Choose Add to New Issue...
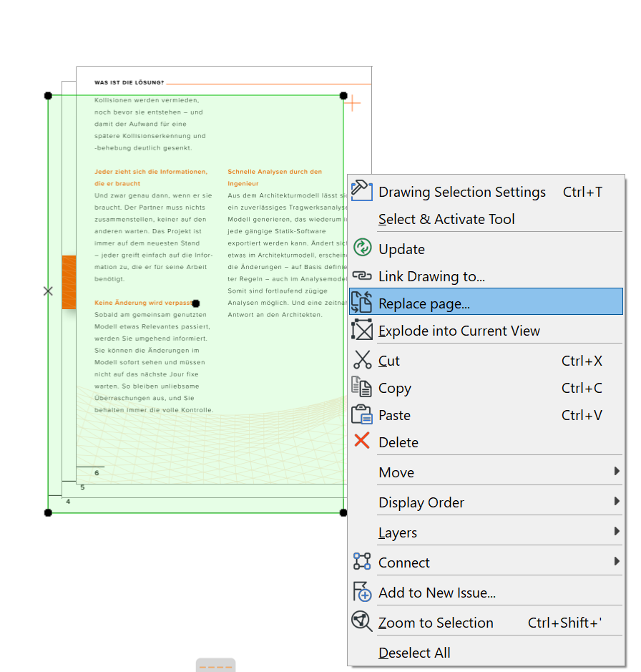 click(486, 593)
